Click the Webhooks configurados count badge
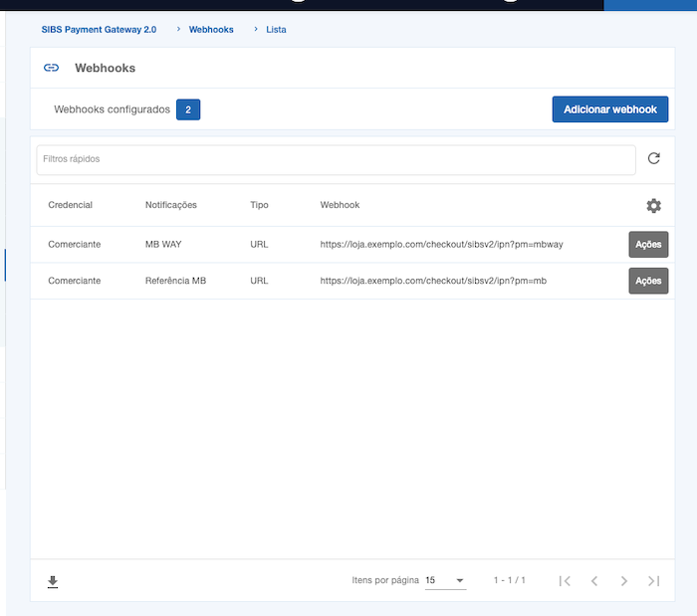This screenshot has width=697, height=616. coord(188,109)
